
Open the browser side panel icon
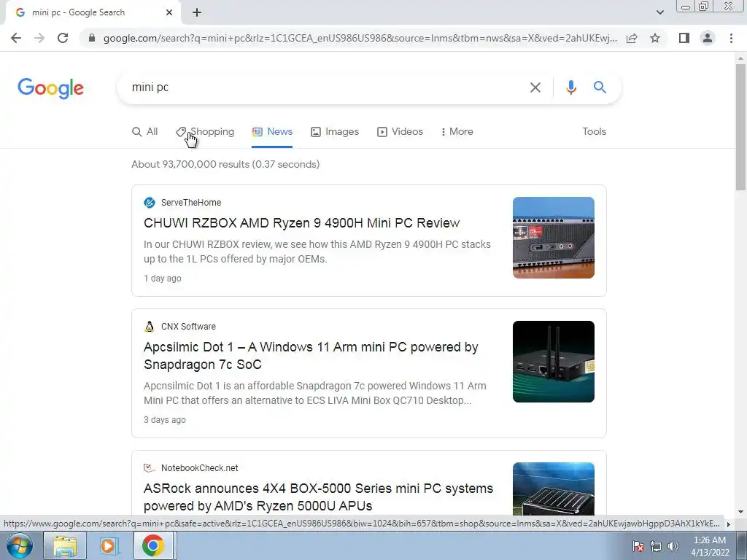coord(684,38)
